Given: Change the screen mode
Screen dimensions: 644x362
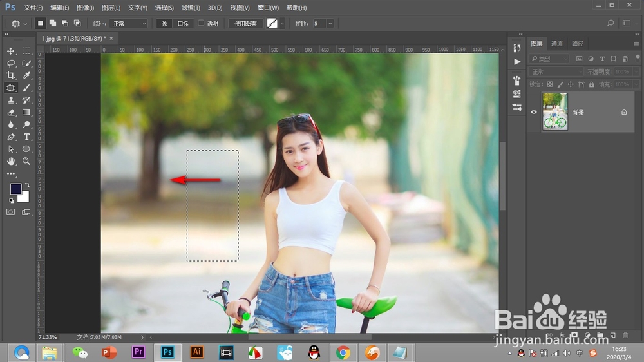Looking at the screenshot, I should pos(26,212).
